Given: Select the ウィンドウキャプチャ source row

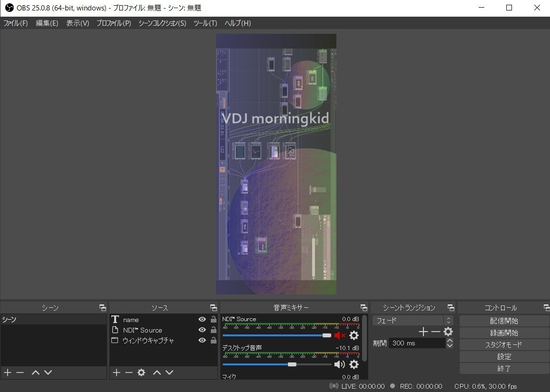Looking at the screenshot, I should [x=164, y=340].
